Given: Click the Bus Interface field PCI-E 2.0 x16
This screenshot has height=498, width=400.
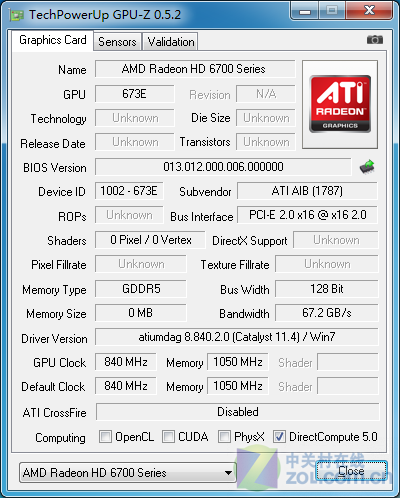Looking at the screenshot, I should tap(307, 215).
